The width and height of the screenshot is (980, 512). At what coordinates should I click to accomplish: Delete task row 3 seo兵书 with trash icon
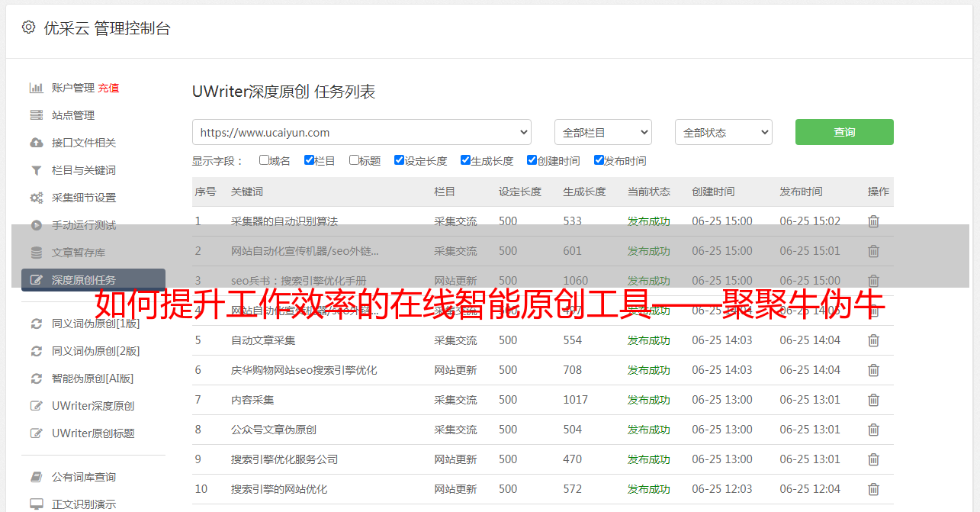click(x=874, y=281)
